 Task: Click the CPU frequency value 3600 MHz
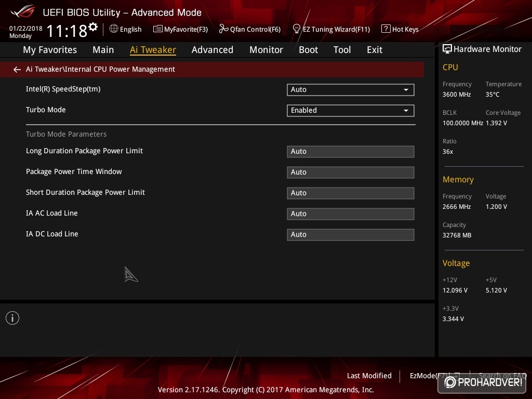pos(456,95)
